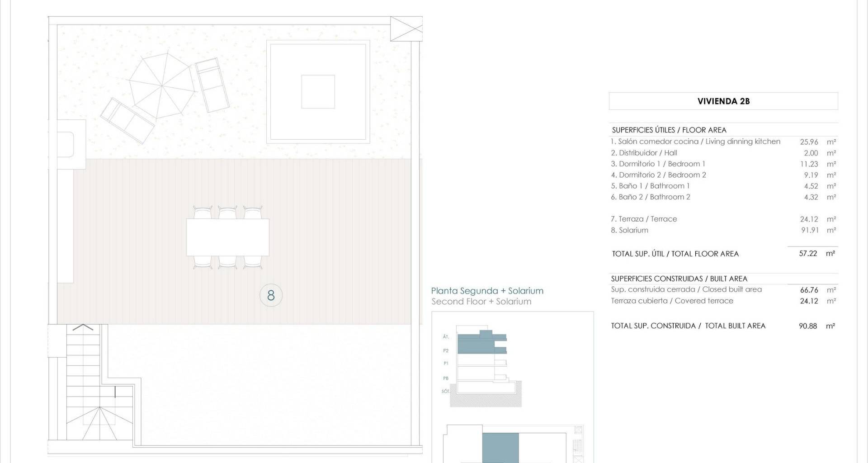Click the PB level label in section diagram
The width and height of the screenshot is (868, 463).
[x=446, y=378]
